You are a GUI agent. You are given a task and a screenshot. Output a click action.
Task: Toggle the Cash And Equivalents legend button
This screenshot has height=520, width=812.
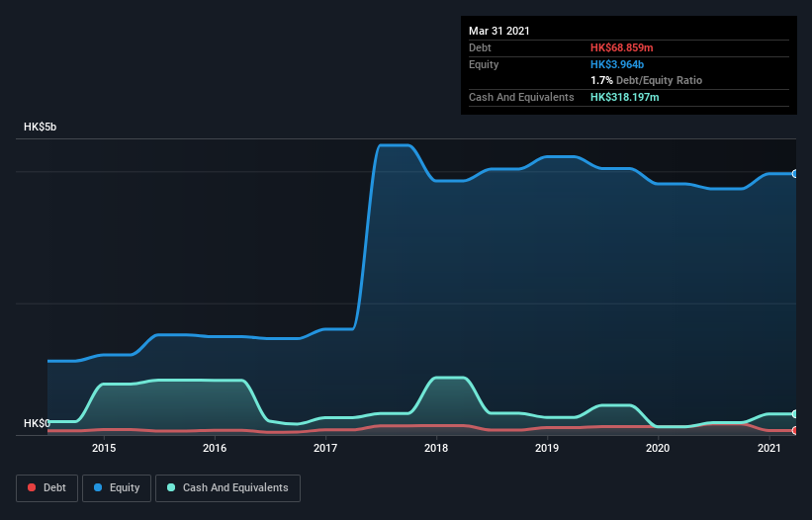(x=227, y=488)
